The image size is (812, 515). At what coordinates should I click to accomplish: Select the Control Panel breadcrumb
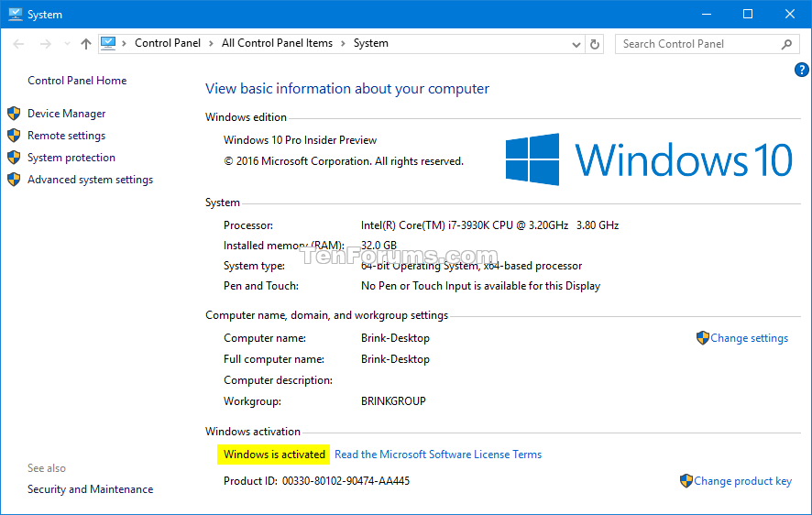click(x=168, y=43)
